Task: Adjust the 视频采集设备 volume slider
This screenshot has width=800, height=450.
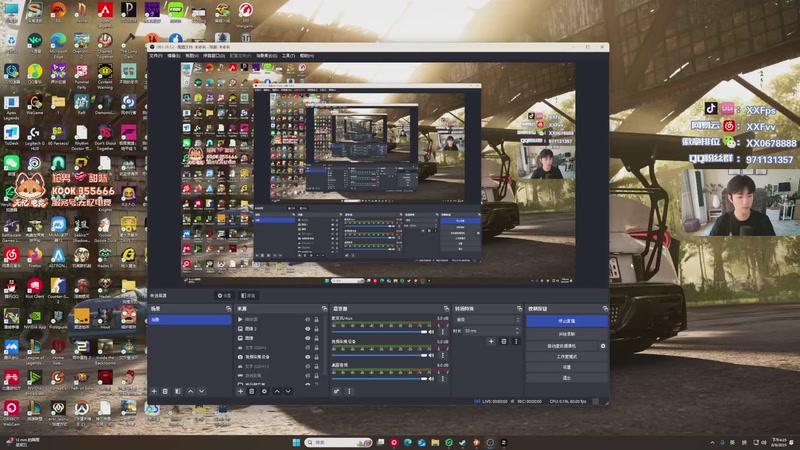Action: coord(380,355)
